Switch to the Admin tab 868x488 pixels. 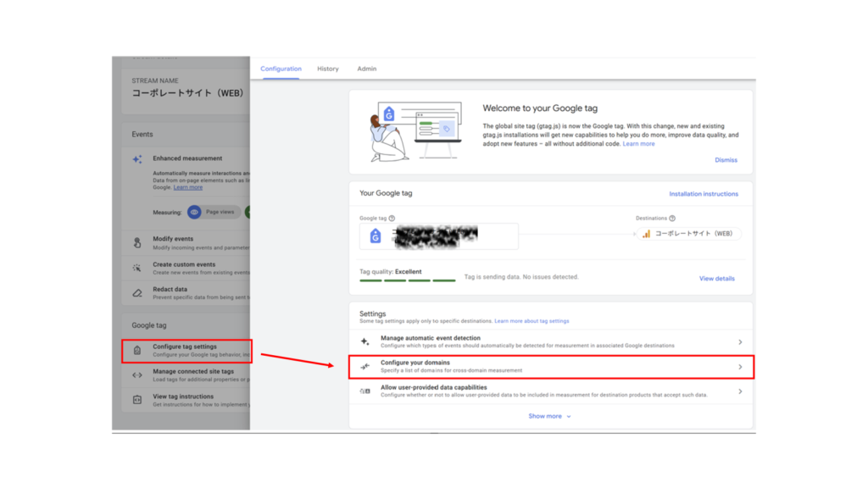tap(366, 69)
